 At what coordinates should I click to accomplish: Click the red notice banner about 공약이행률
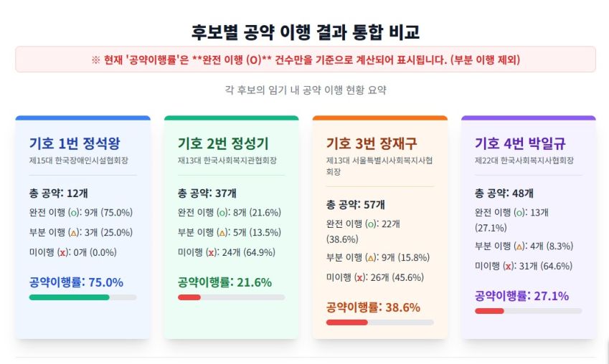[x=305, y=59]
